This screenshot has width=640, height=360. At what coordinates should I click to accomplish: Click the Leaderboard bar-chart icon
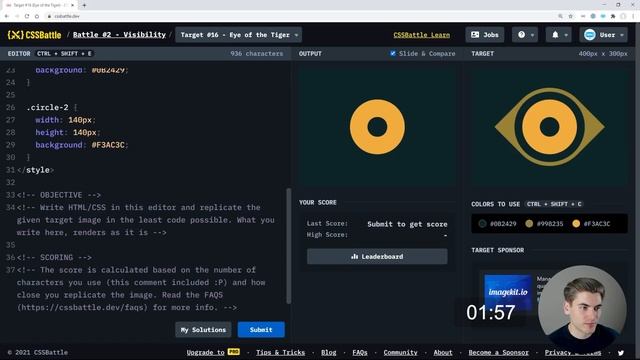(x=354, y=257)
